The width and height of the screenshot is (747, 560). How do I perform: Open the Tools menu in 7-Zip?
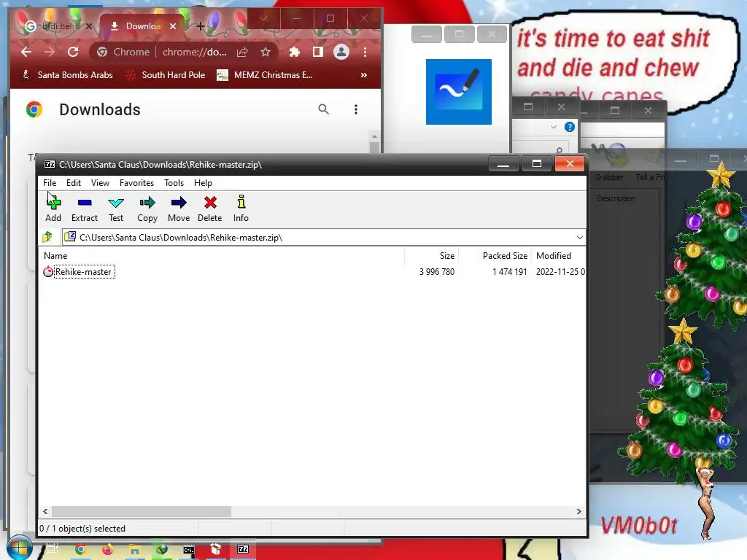coord(174,183)
